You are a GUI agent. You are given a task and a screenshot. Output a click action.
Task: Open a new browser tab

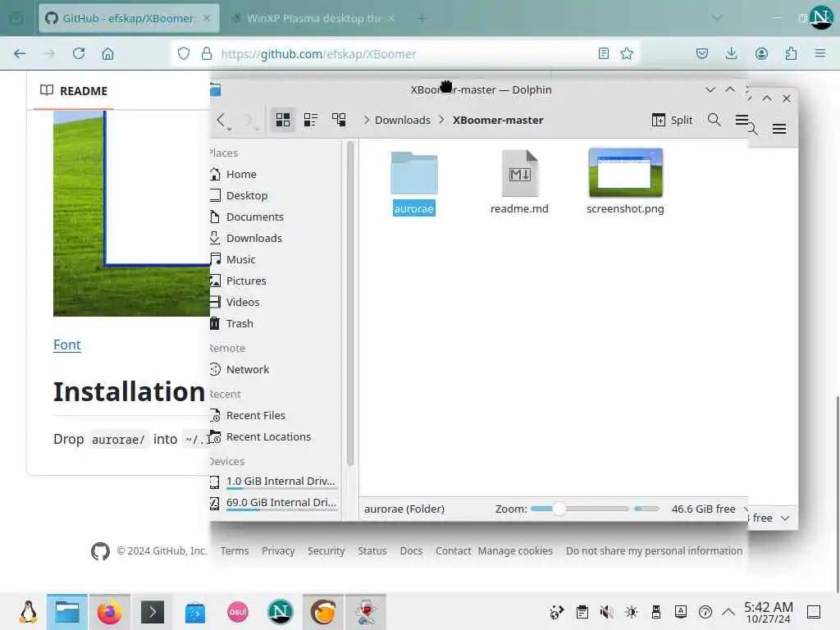click(x=422, y=18)
